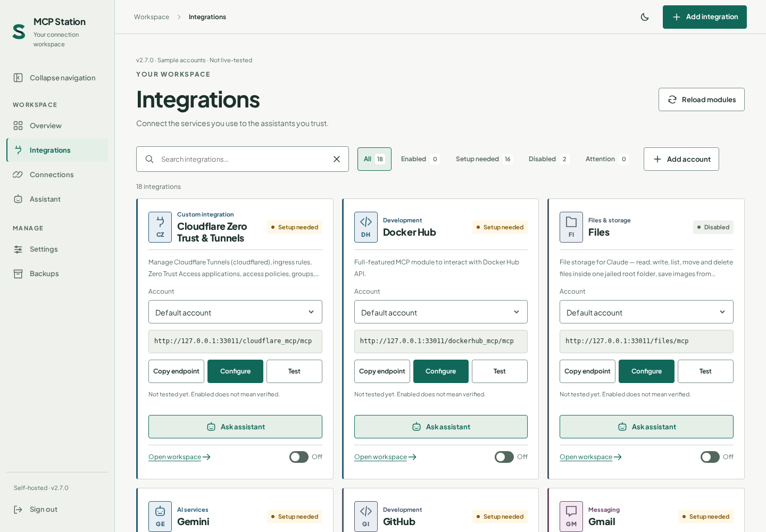Select the All filter tab

coord(374,159)
